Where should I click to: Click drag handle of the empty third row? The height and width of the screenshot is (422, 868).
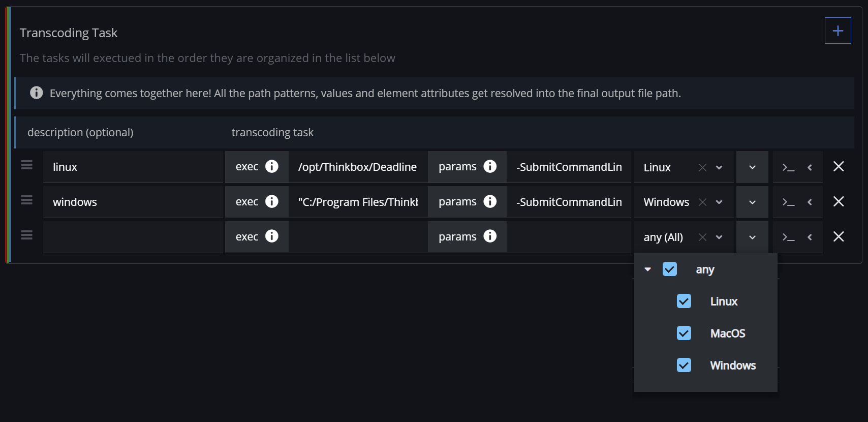pos(26,235)
